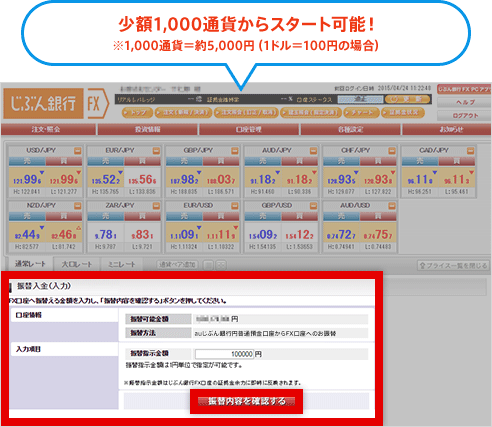The image size is (492, 427).
Task: Launch じぶん銀行 FX PCアプリ
Action: click(x=464, y=89)
